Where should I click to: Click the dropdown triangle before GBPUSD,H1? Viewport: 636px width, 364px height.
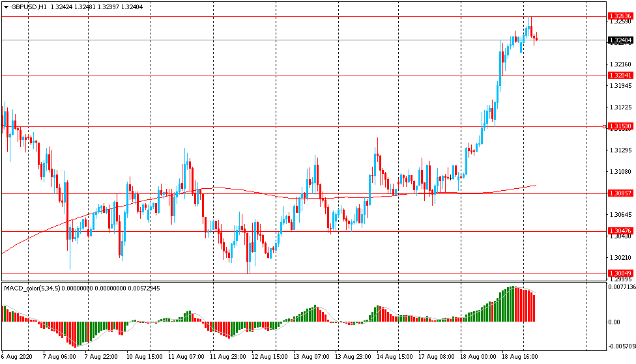point(5,7)
